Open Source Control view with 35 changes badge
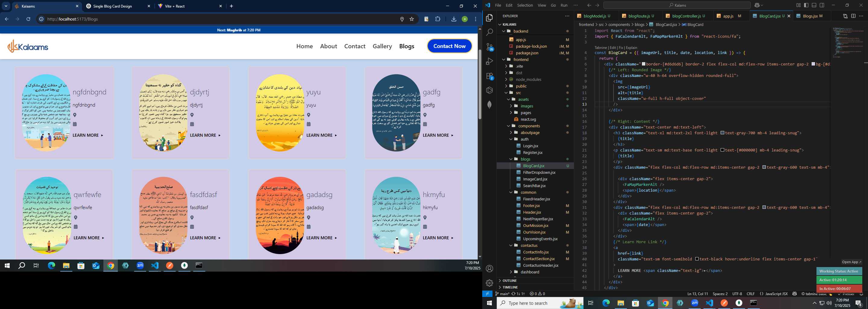The width and height of the screenshot is (868, 309). coord(489,47)
